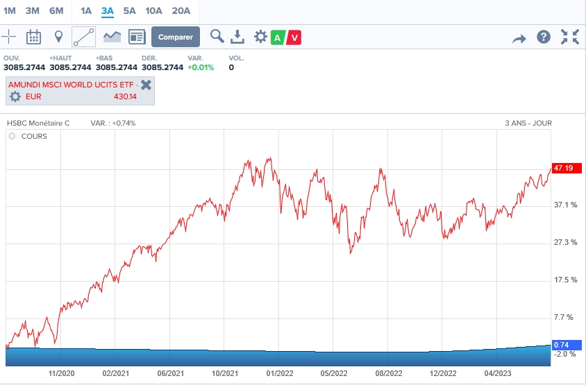Screen dimensions: 586x392
Task: Activate the crosshair cursor tool
Action: 9,37
